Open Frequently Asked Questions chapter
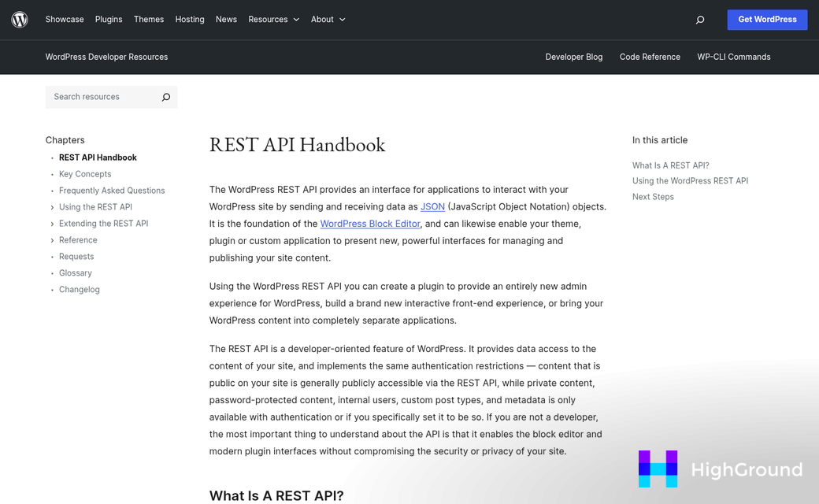 point(112,191)
